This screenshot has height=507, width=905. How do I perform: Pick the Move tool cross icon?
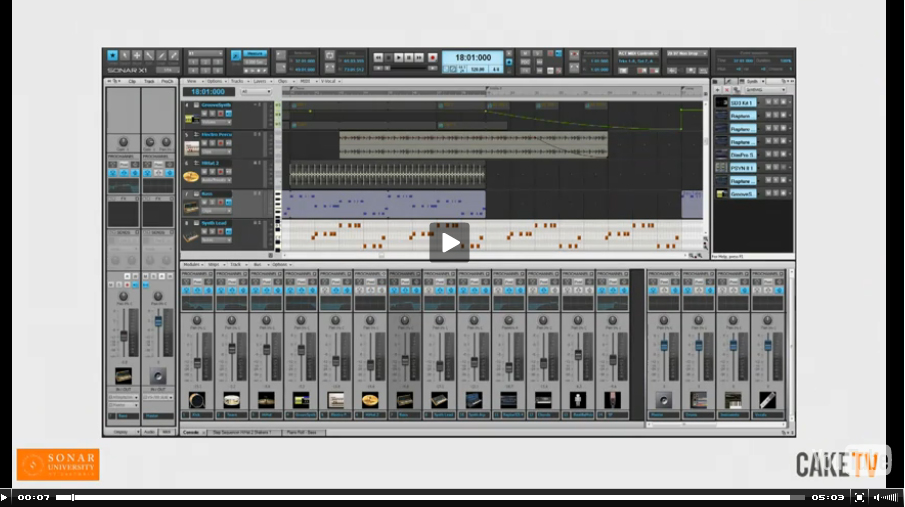click(x=137, y=55)
